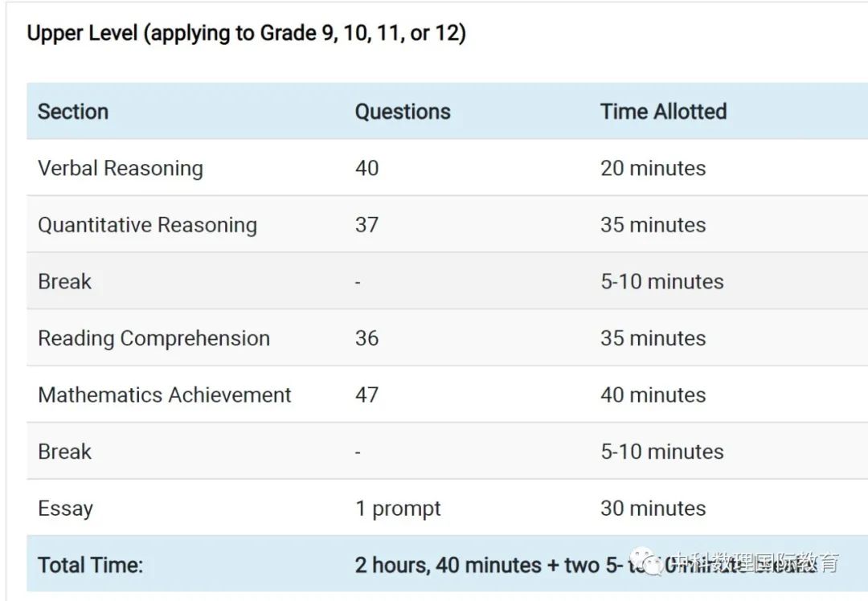The width and height of the screenshot is (868, 601).
Task: Click the 47 questions cell
Action: (366, 395)
